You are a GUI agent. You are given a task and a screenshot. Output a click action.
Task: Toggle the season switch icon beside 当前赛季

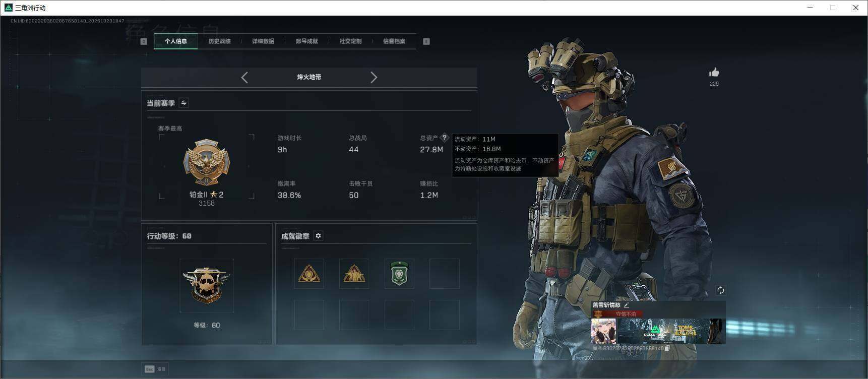click(x=184, y=103)
